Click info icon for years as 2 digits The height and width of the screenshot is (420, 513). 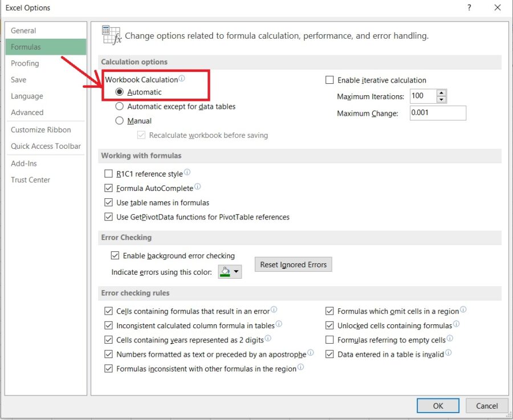coord(268,339)
